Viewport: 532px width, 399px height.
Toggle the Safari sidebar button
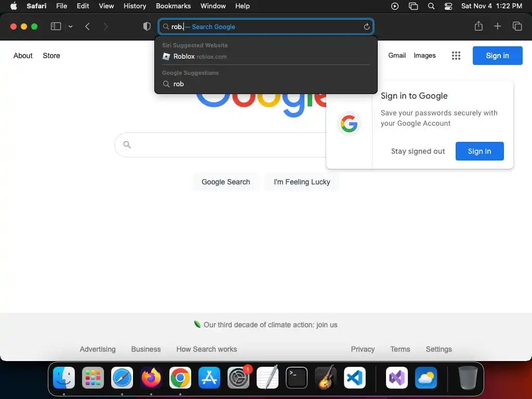point(56,26)
